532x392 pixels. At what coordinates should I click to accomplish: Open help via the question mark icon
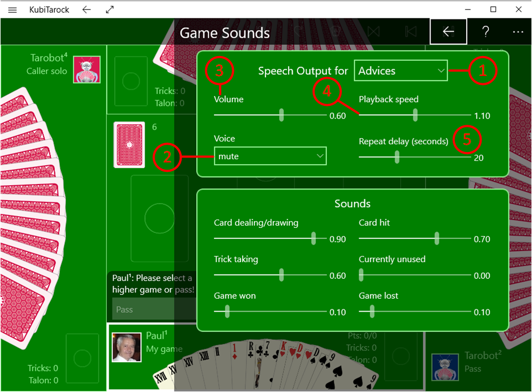pyautogui.click(x=485, y=32)
